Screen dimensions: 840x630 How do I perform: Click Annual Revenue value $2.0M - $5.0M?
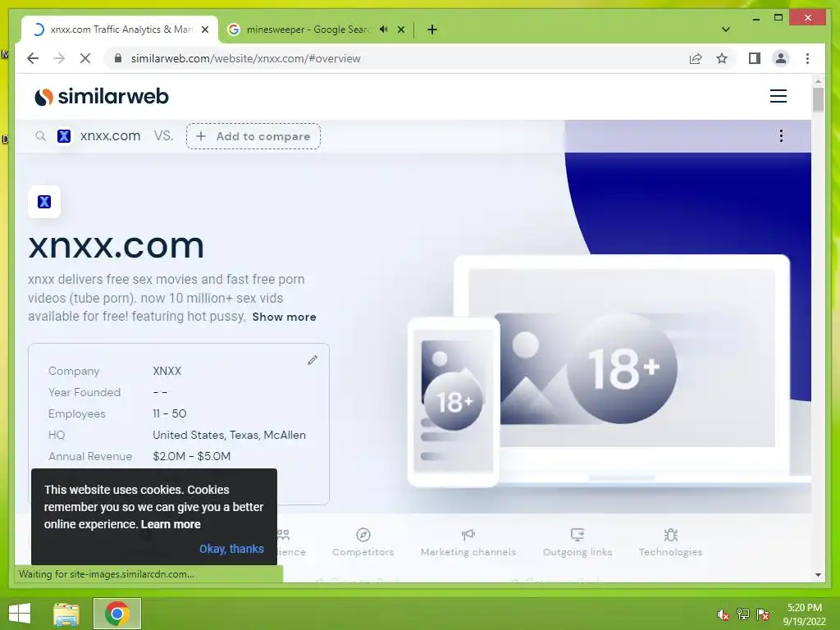tap(192, 456)
